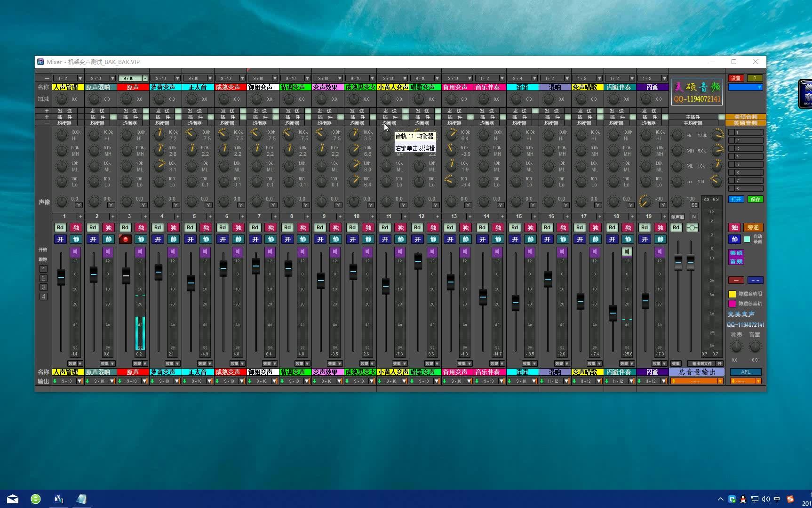Screen dimensions: 812x508
Task: Click purple speaker monitor icon on track 6
Action: click(238, 252)
